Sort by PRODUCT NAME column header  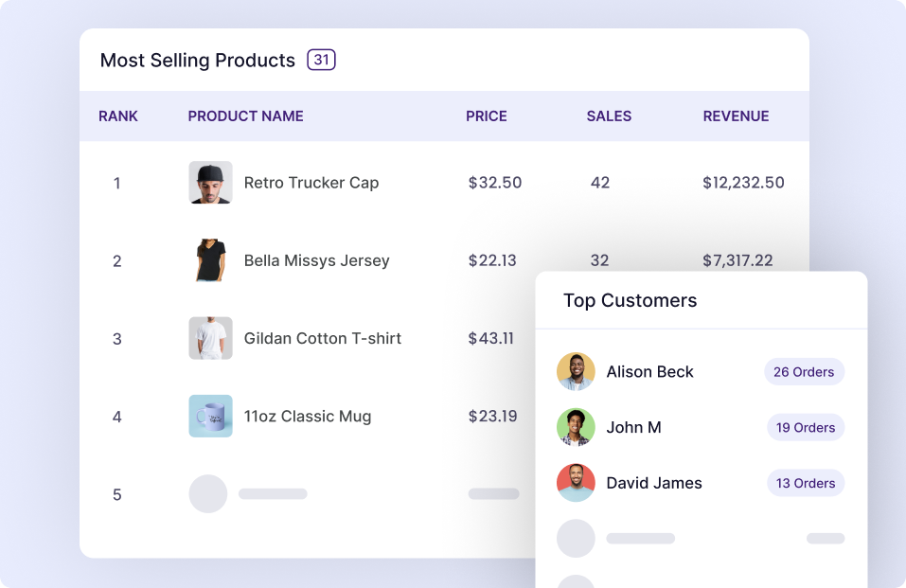point(245,116)
